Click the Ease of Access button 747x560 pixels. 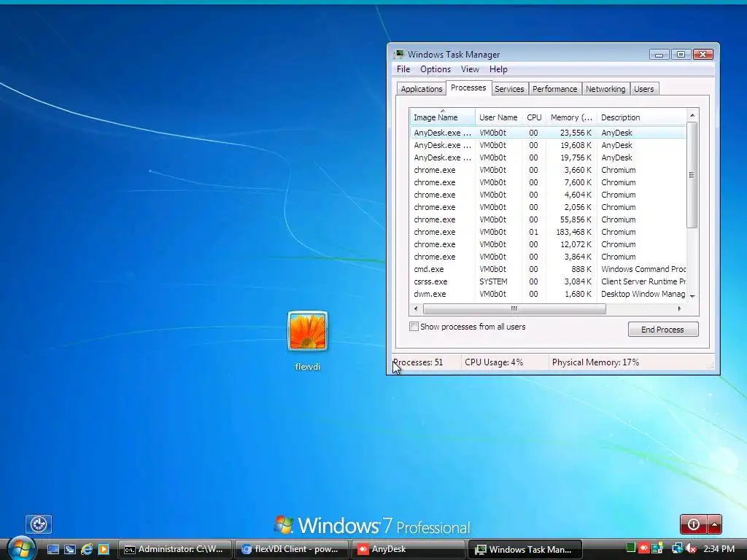39,524
